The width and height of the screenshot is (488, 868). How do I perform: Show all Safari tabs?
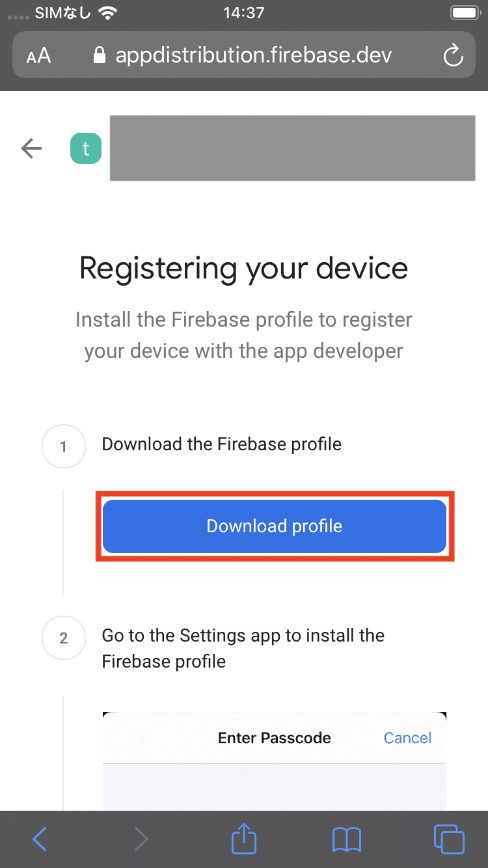[x=449, y=839]
